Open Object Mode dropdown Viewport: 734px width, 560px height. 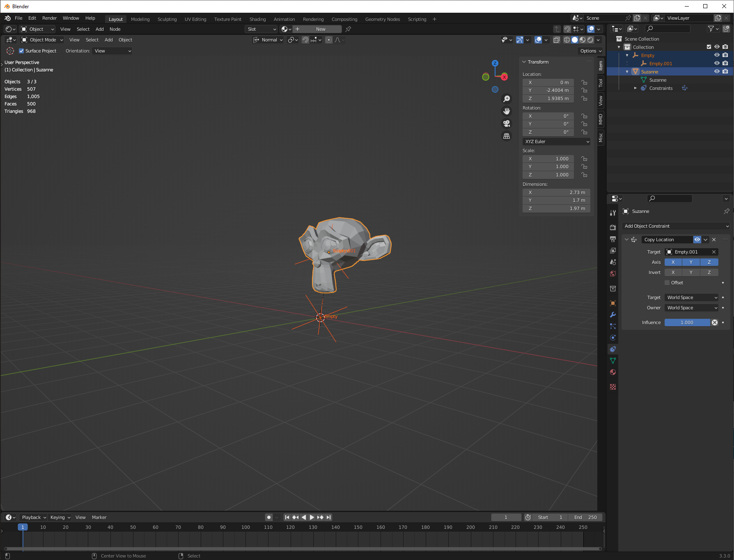pyautogui.click(x=42, y=40)
